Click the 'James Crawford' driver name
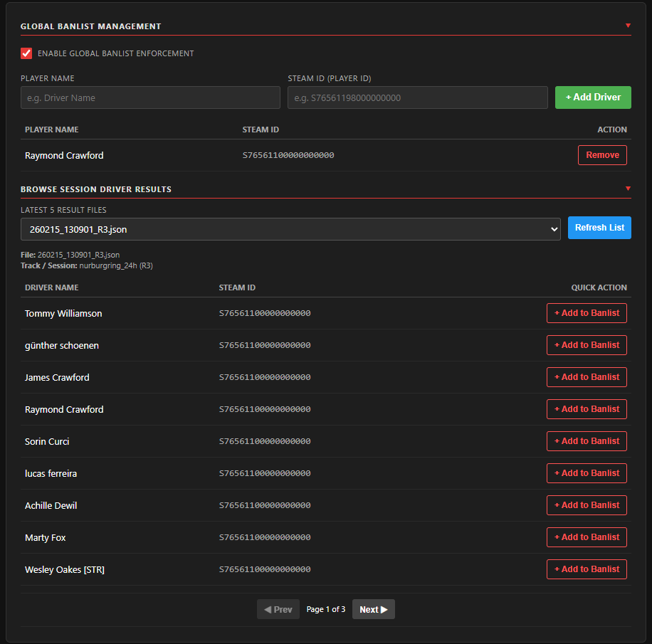Screen dimensions: 652x644 tap(57, 377)
